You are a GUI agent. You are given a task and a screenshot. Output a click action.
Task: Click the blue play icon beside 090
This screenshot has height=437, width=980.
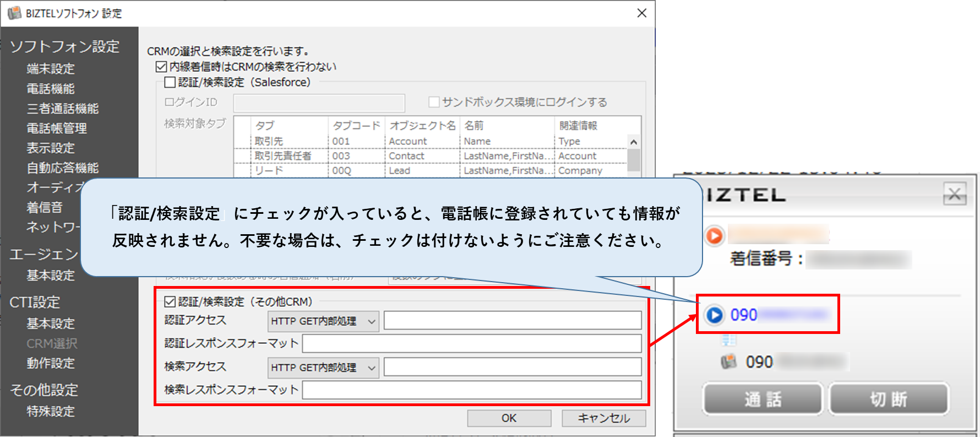(715, 315)
